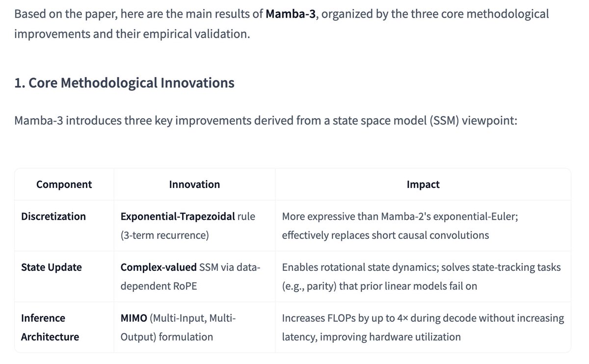Click 'improvements and their empirical validation' line
Screen dimensions: 589x364
pos(132,35)
